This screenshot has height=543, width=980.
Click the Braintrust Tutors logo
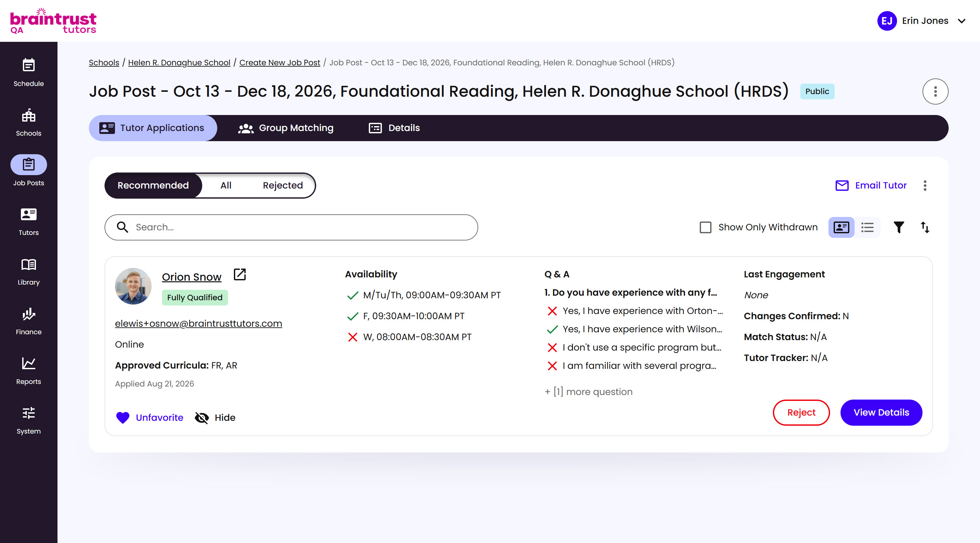coord(53,21)
